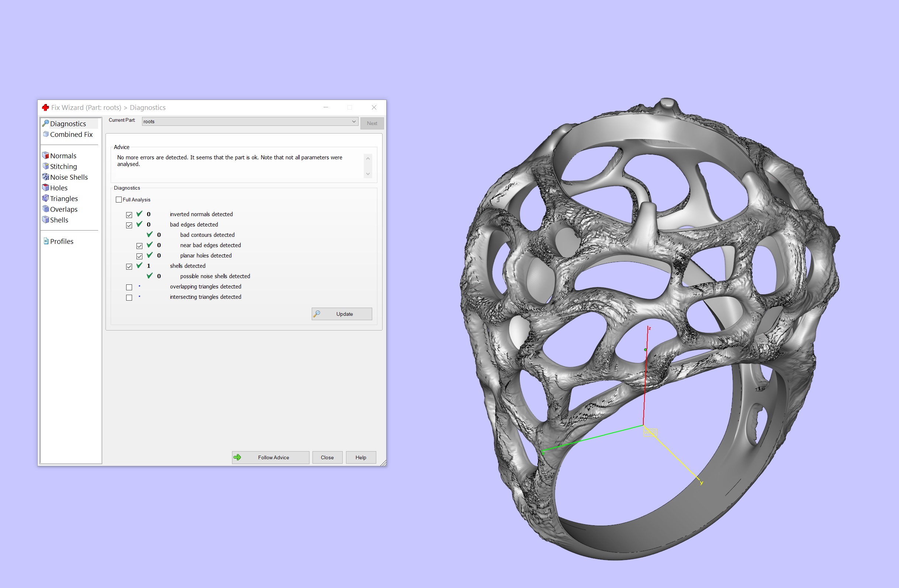Enable Full Analysis
The height and width of the screenshot is (588, 899).
coord(119,199)
